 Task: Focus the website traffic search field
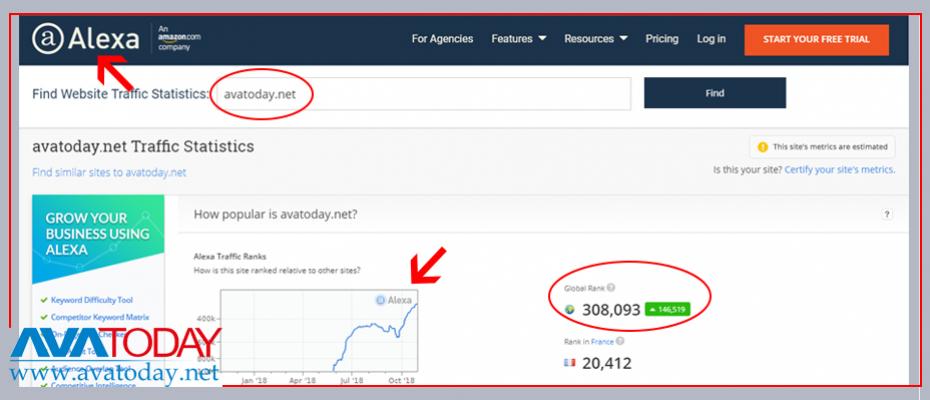coord(423,94)
